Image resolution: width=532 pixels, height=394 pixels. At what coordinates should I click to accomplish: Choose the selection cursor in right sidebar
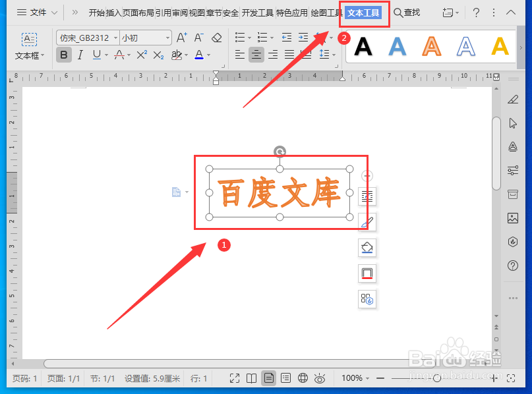coord(513,123)
